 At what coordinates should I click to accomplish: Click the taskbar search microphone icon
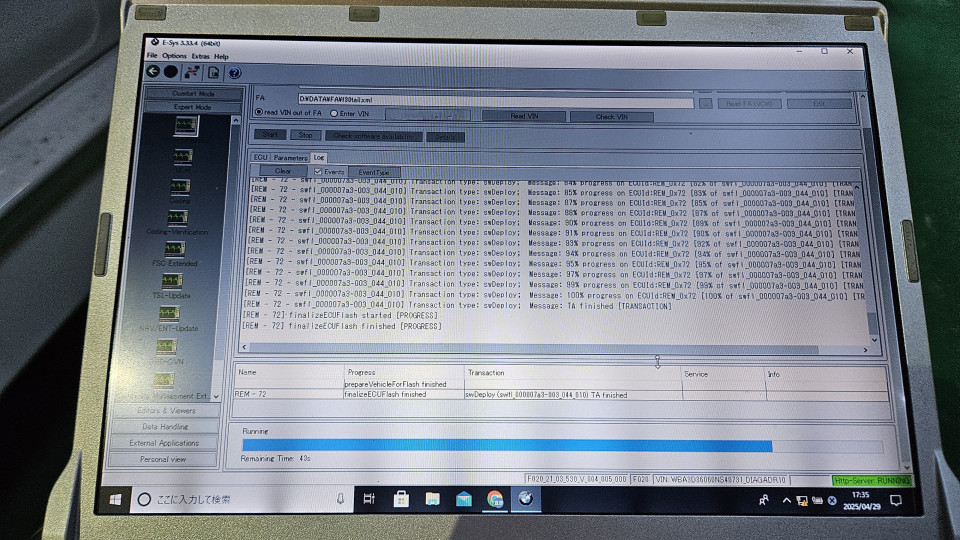pos(340,499)
